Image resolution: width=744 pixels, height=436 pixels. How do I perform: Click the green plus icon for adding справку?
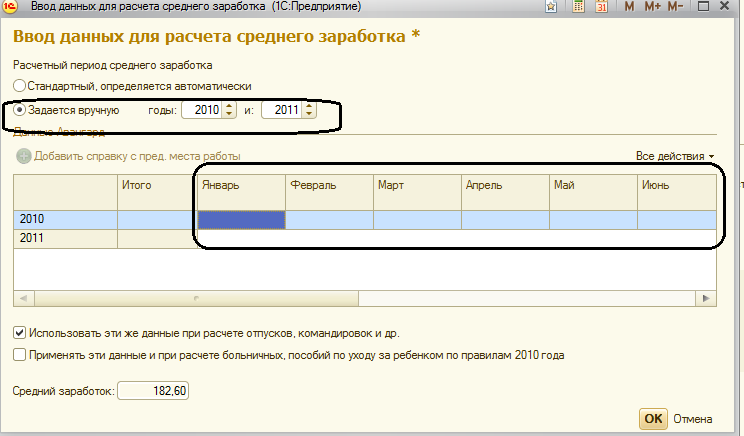click(23, 156)
